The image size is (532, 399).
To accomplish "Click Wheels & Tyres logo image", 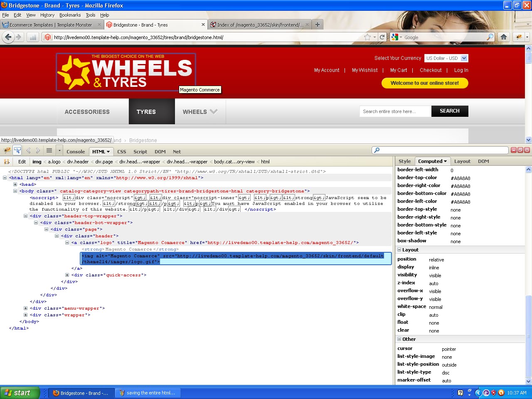I will [x=126, y=72].
